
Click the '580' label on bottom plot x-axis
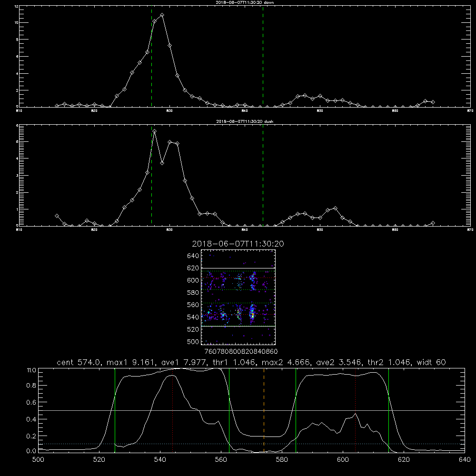[x=282, y=460]
